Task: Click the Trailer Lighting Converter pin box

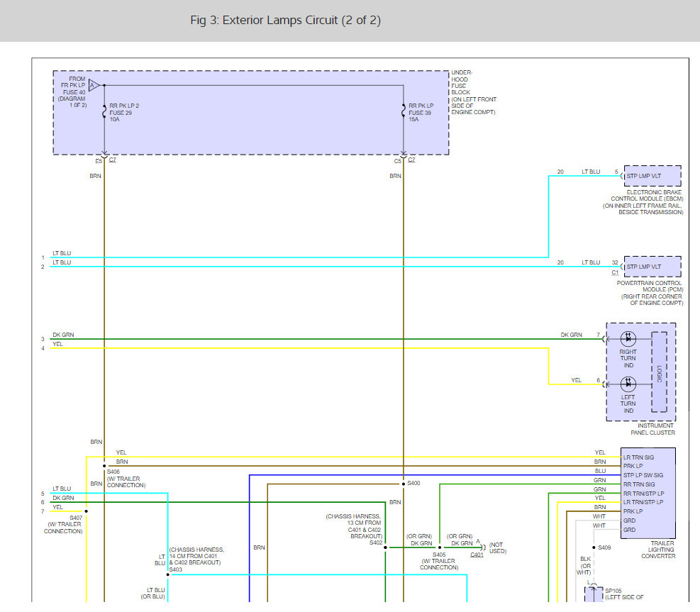Action: tap(648, 493)
